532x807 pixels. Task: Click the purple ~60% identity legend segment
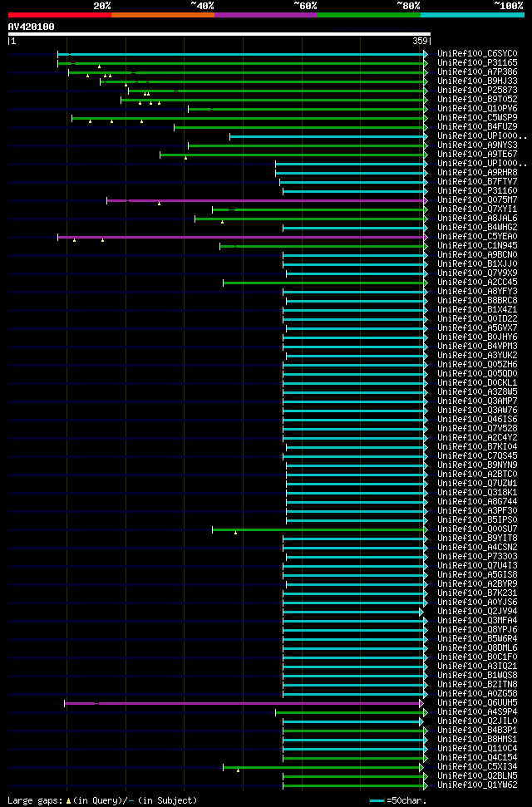click(x=266, y=15)
